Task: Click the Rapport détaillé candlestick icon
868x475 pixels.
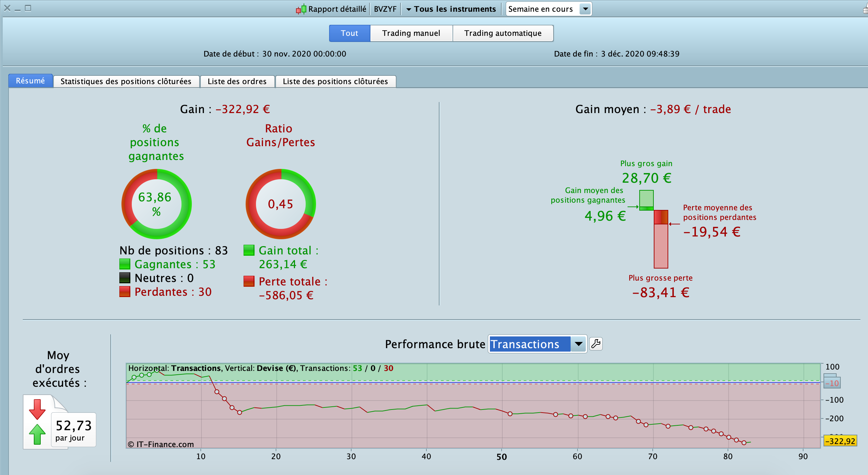Action: pyautogui.click(x=301, y=9)
